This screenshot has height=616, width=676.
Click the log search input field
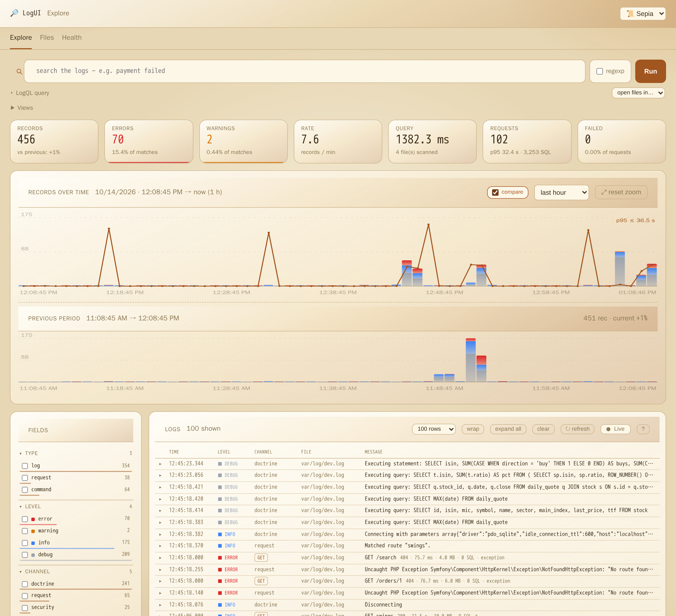point(304,71)
